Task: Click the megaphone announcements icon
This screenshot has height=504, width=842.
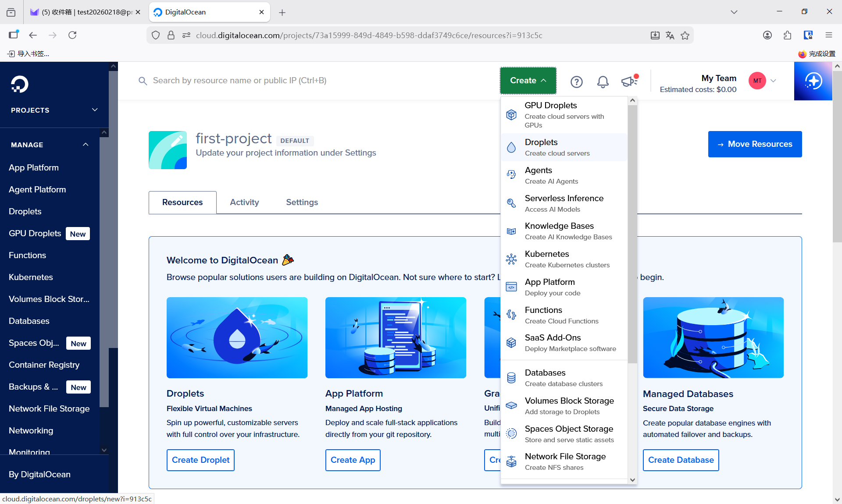Action: pyautogui.click(x=629, y=81)
